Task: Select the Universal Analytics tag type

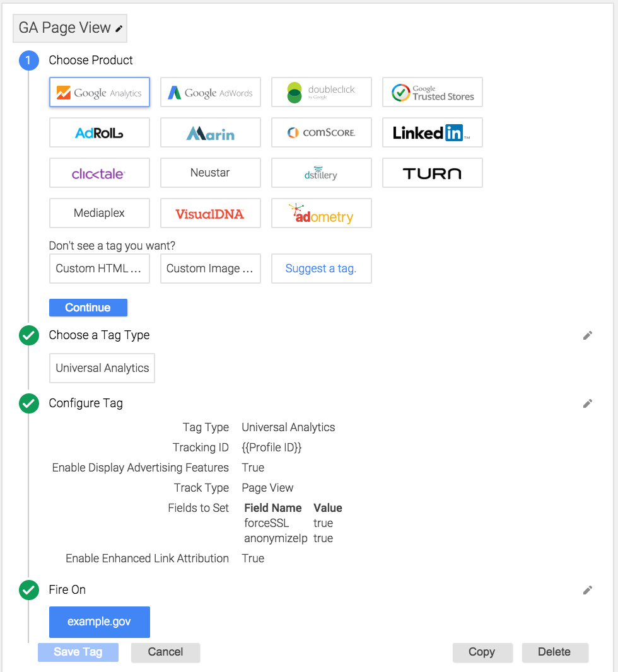Action: [102, 368]
